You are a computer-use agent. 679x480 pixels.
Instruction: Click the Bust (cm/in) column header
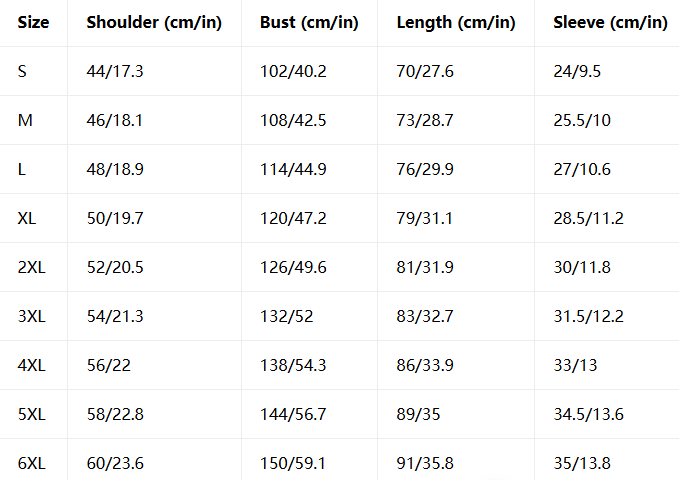309,23
